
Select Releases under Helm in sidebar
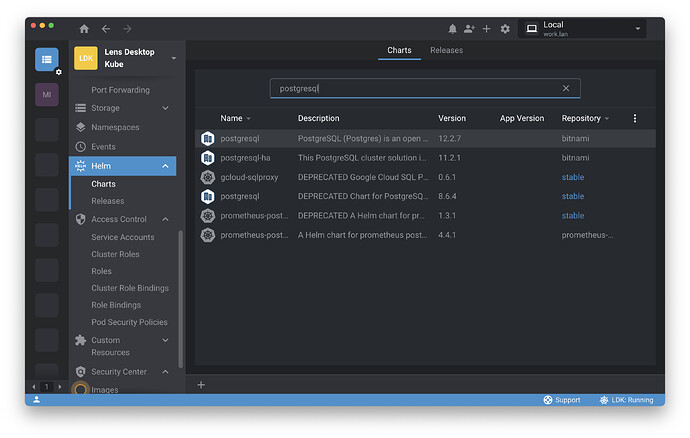pyautogui.click(x=108, y=201)
